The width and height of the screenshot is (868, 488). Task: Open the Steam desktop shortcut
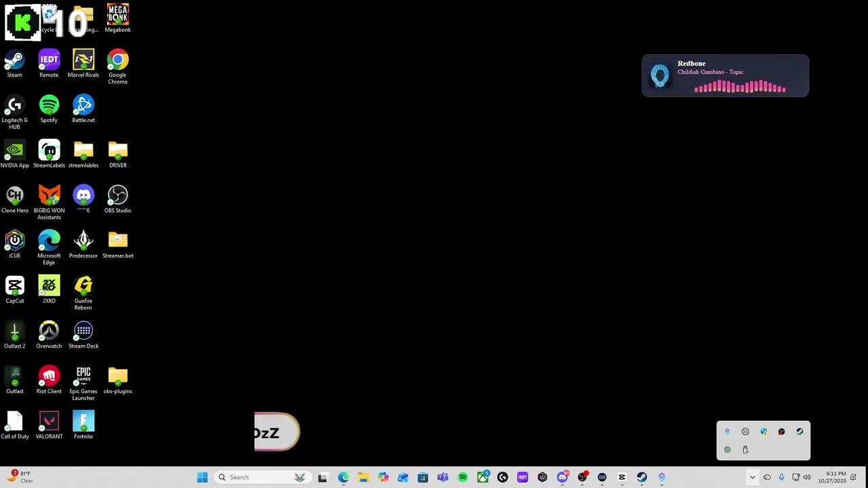14,63
